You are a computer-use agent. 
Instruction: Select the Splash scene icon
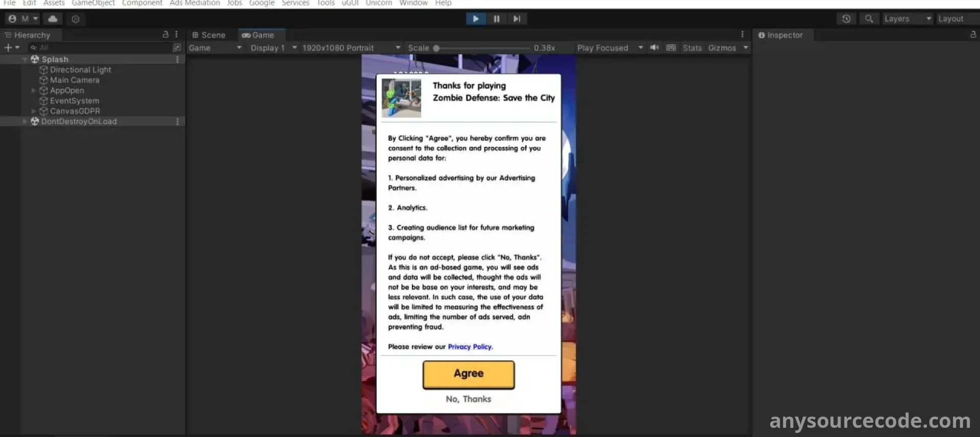(x=35, y=60)
